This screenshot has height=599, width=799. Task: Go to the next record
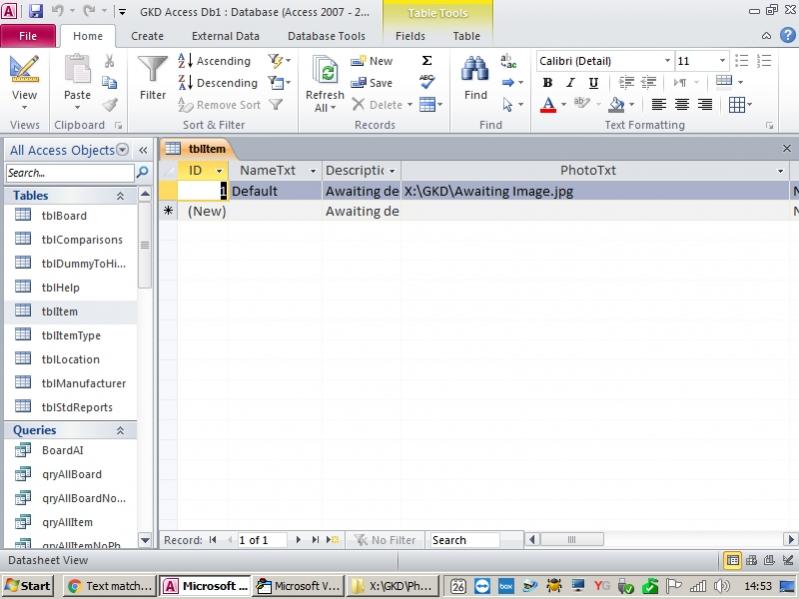(x=298, y=540)
